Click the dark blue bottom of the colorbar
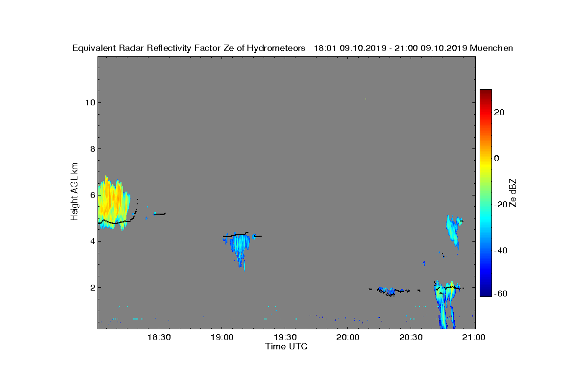The height and width of the screenshot is (392, 588). pyautogui.click(x=486, y=293)
